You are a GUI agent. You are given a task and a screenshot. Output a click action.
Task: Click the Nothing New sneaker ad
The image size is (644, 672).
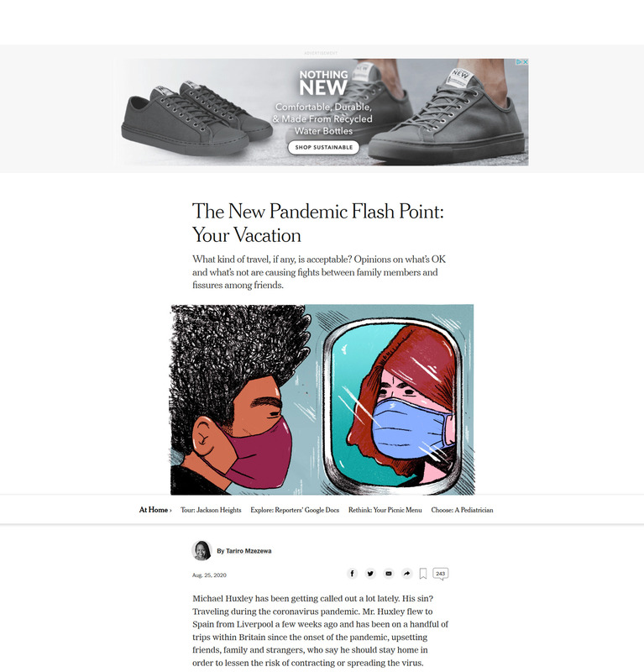(x=322, y=113)
